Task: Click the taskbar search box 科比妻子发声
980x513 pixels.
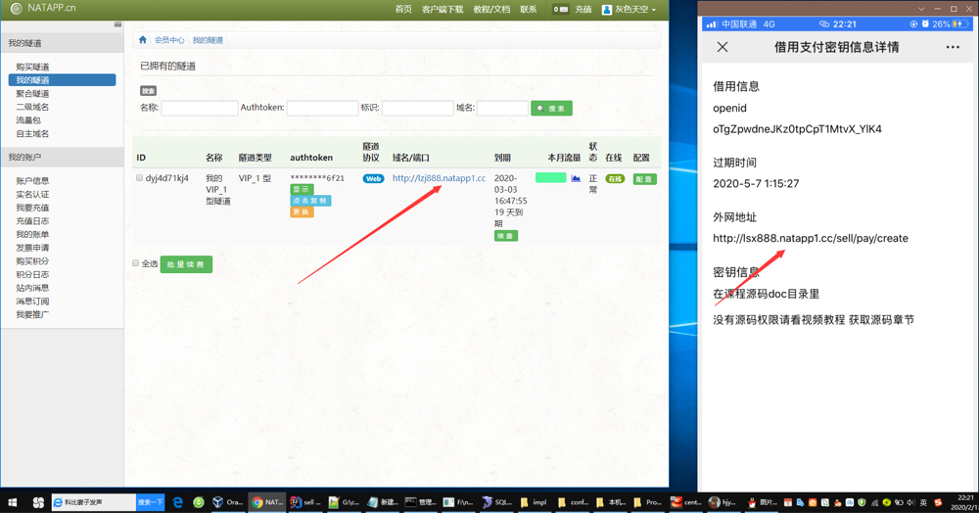Action: click(94, 502)
